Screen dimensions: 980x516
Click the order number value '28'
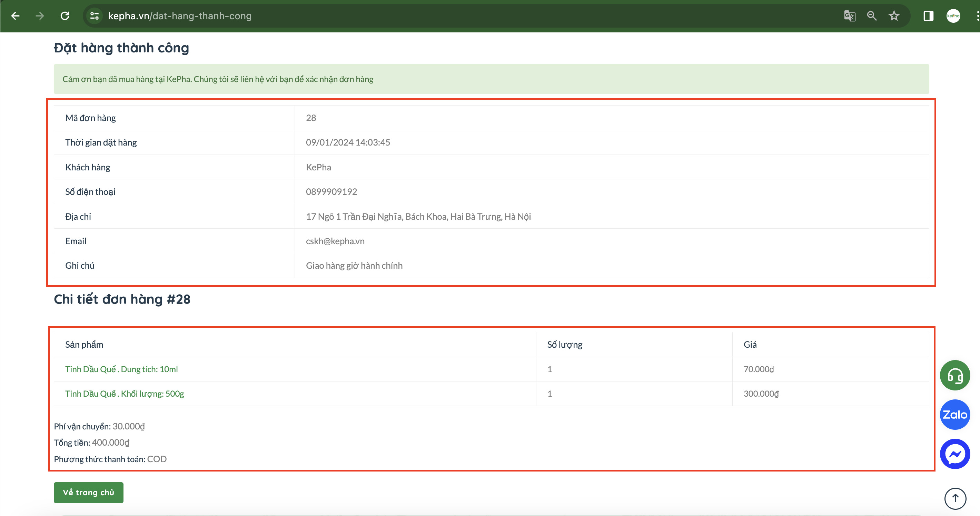311,118
